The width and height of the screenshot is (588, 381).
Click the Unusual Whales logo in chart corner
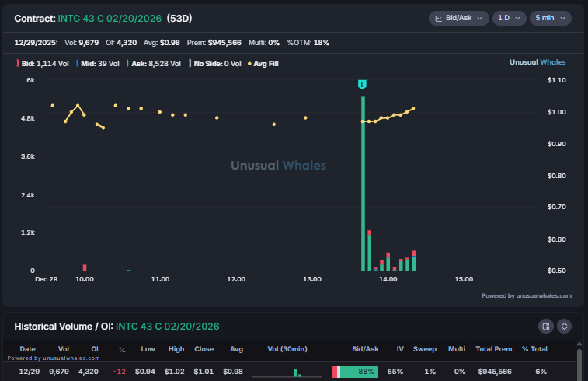538,62
